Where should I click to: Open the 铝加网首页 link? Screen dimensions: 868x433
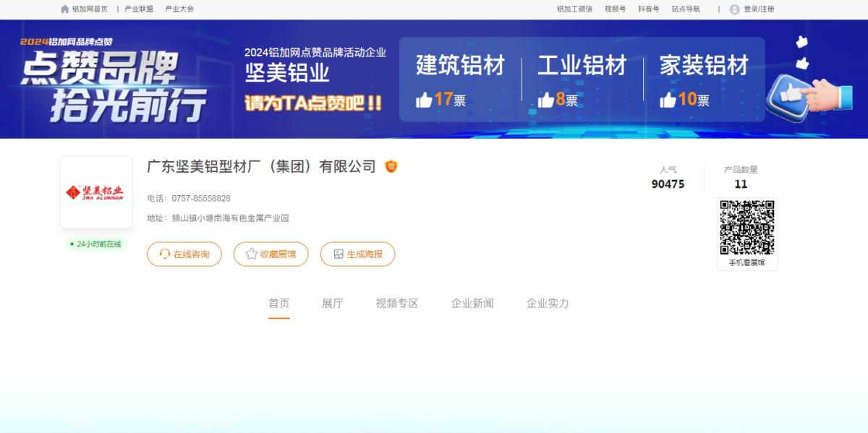[x=90, y=9]
